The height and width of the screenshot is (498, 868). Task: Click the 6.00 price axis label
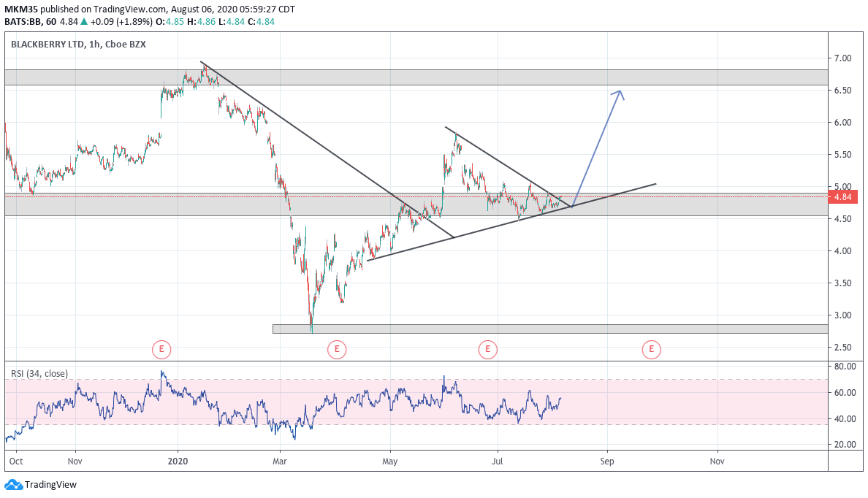click(x=842, y=122)
